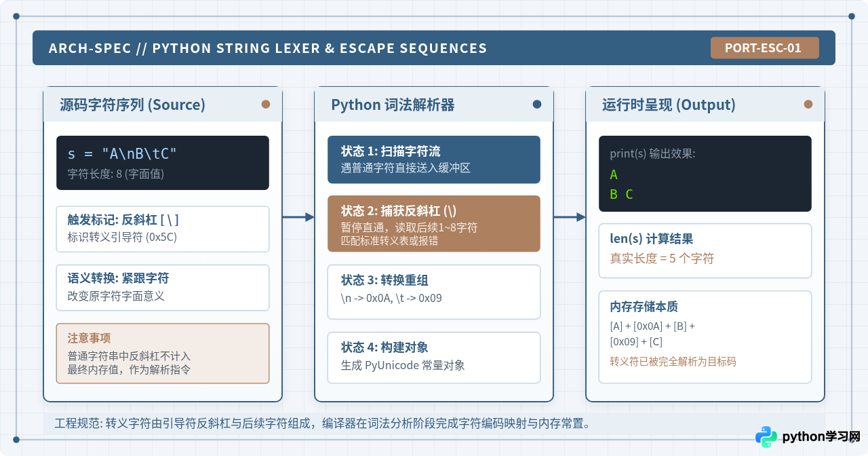Screen dimensions: 868x456
Task: Click the Python logo icon
Action: [x=766, y=437]
